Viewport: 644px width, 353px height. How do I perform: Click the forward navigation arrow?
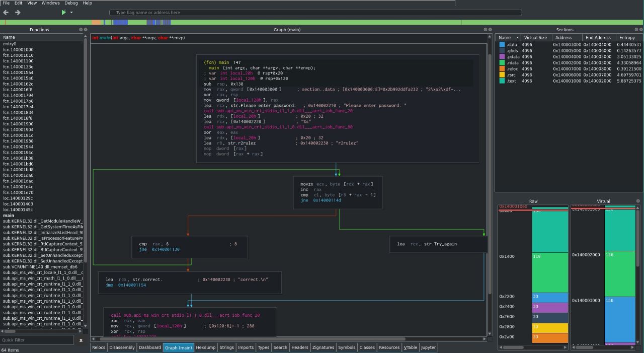point(18,13)
